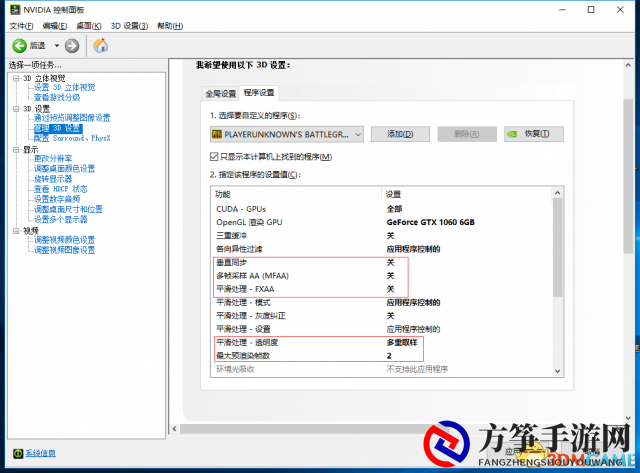The height and width of the screenshot is (473, 640).
Task: Click the 功能 column header
Action: point(296,194)
